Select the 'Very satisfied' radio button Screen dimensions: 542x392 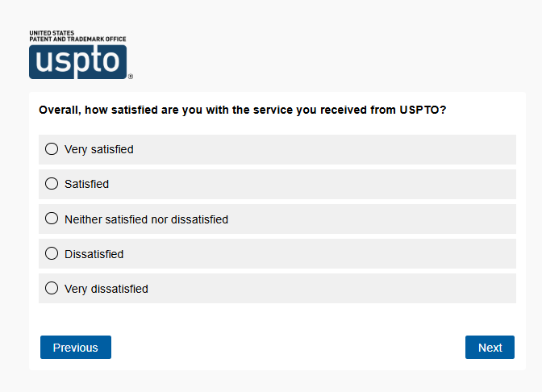pyautogui.click(x=52, y=149)
